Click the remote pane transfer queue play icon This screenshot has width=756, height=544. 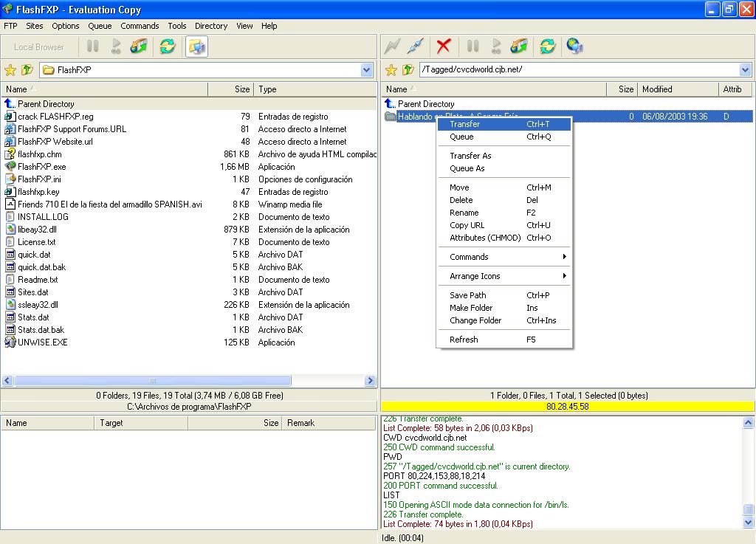tap(496, 47)
